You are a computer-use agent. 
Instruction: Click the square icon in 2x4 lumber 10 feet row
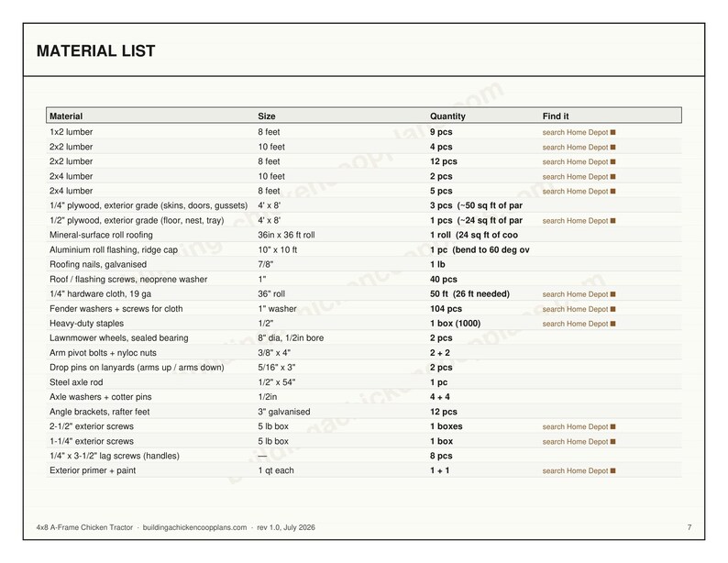pos(612,177)
